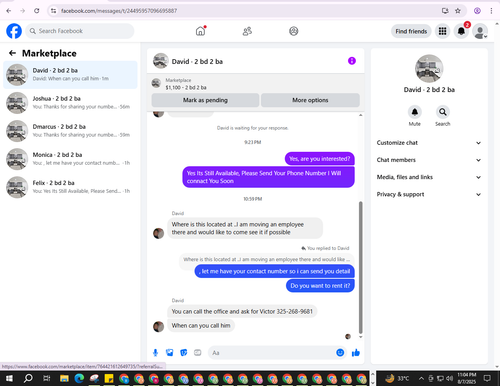Open File Explorer from taskbar
500x386 pixels.
(64, 378)
